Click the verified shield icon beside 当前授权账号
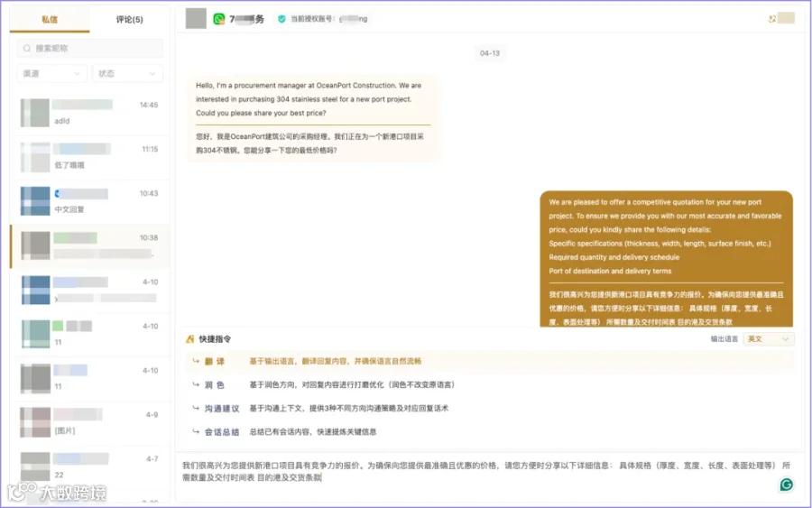812x508 pixels. (x=281, y=19)
